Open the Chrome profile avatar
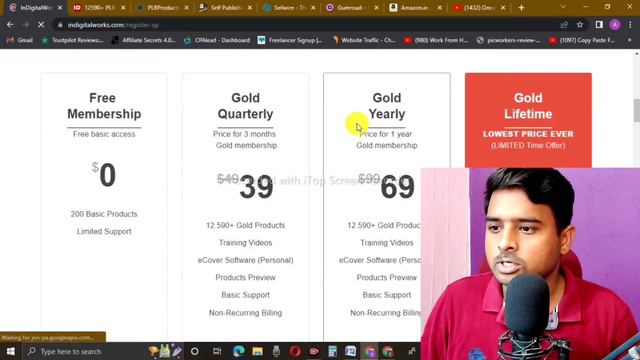The width and height of the screenshot is (640, 360). tap(615, 25)
